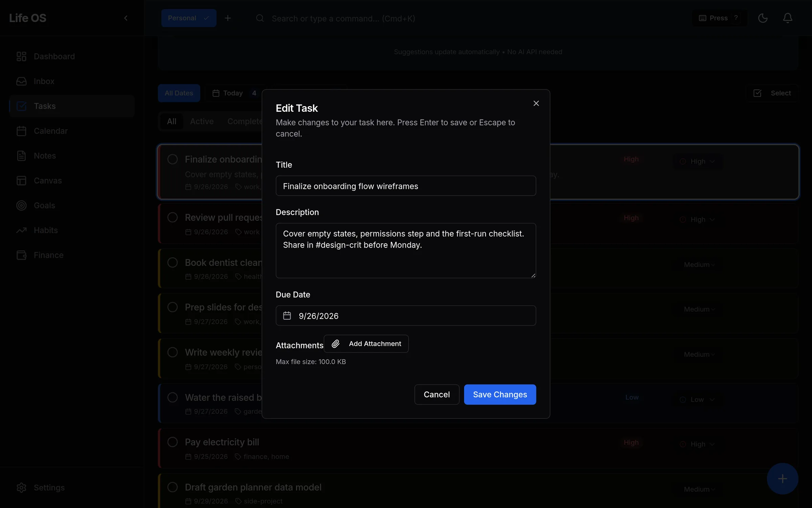
Task: Select the All Dates filter
Action: (x=179, y=93)
